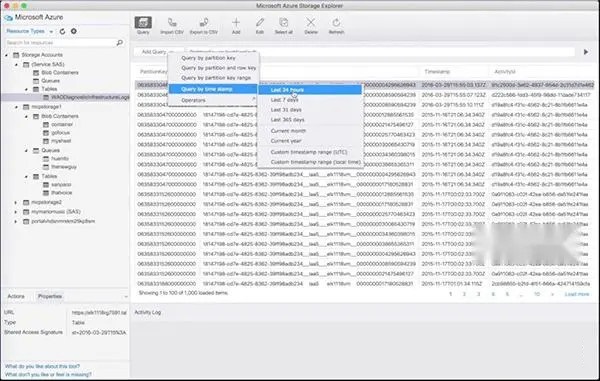The width and height of the screenshot is (600, 381).
Task: Expand the mcpstorage2 account node
Action: click(x=16, y=202)
